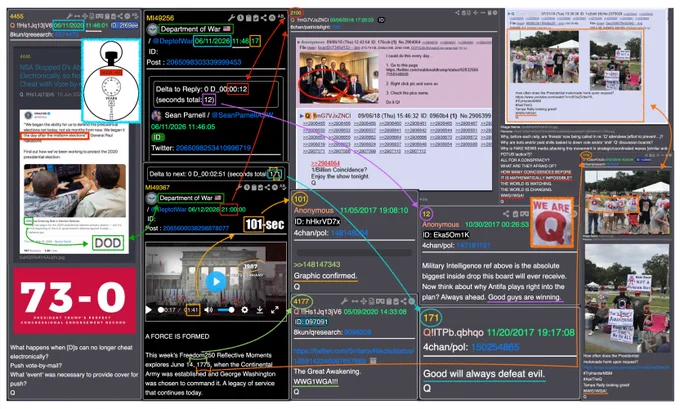Open 4chan/pol link 147181191

[473, 245]
